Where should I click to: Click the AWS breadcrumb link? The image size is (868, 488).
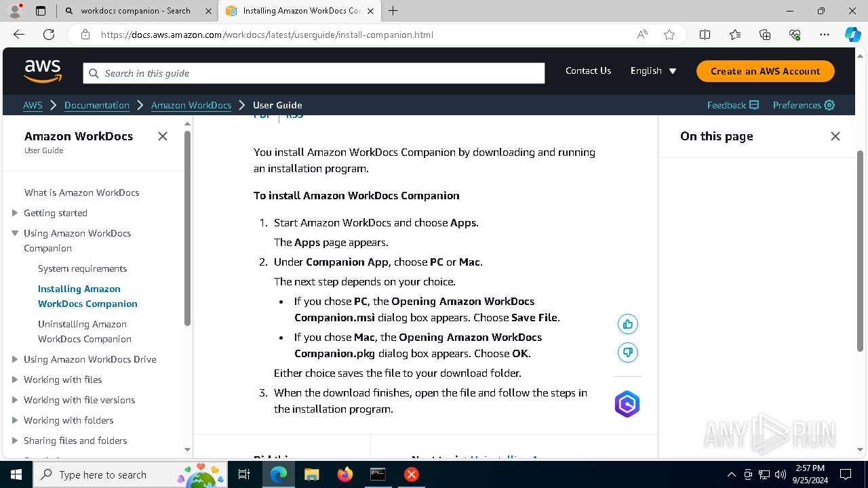tap(33, 105)
